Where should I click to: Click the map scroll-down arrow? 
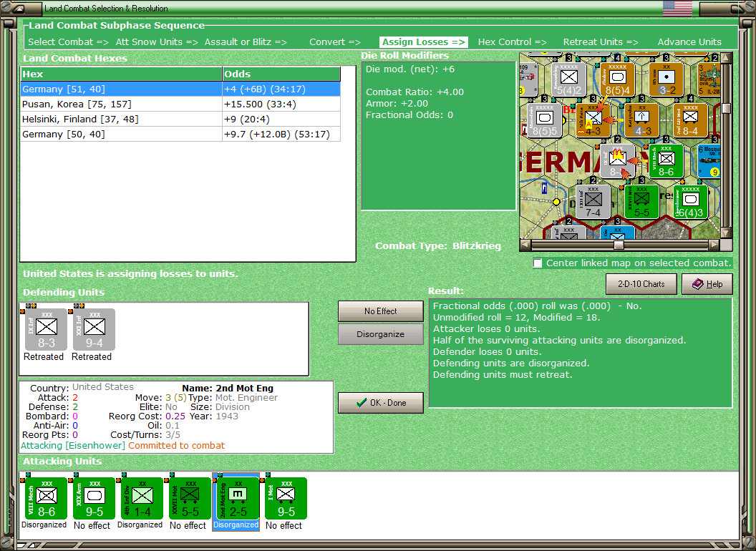point(726,233)
